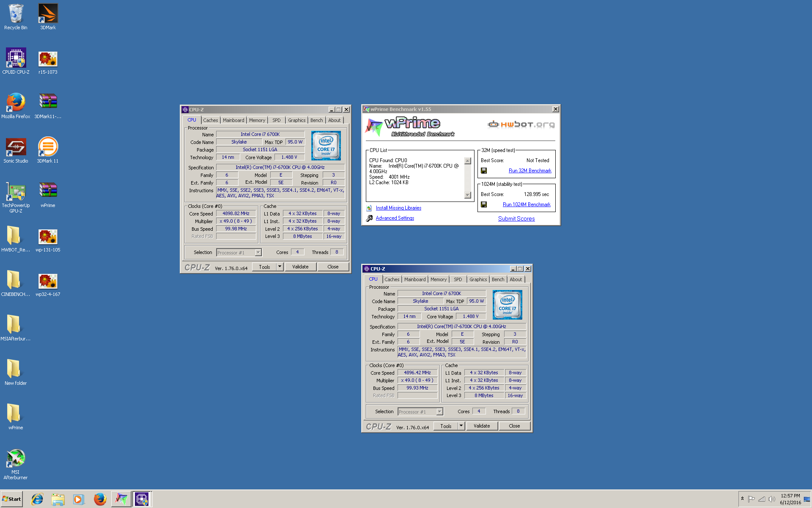Open Windows Media Player from taskbar

(78, 499)
